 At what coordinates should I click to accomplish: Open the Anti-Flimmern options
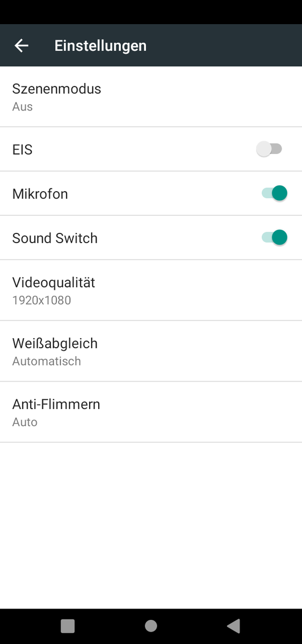coord(151,412)
